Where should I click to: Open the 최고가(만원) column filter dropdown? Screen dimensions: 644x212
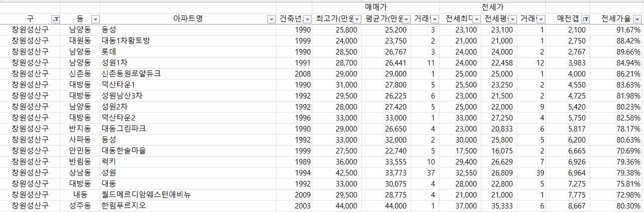click(357, 19)
